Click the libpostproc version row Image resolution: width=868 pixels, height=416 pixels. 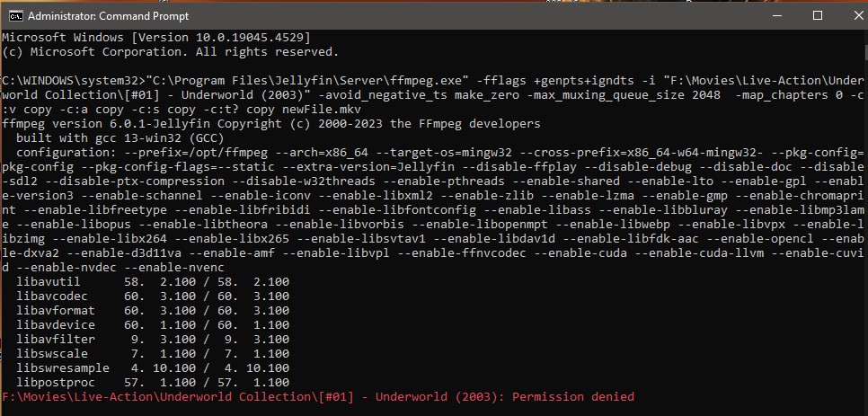pos(153,382)
